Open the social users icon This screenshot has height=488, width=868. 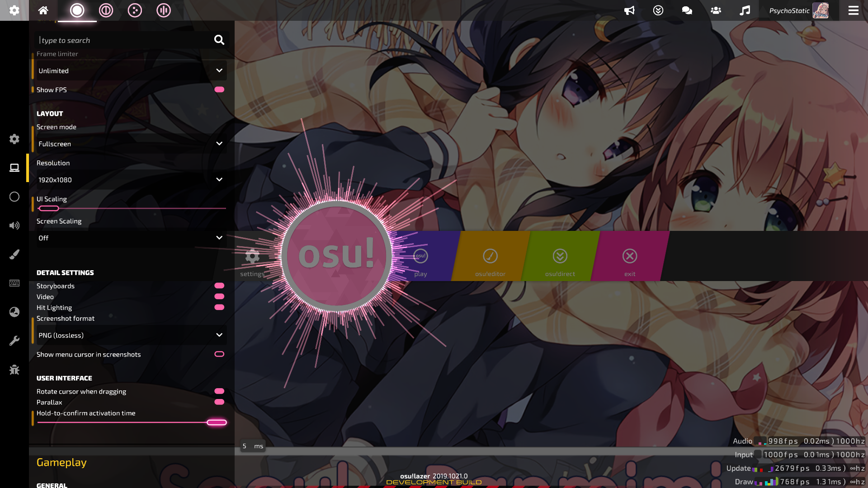click(716, 10)
